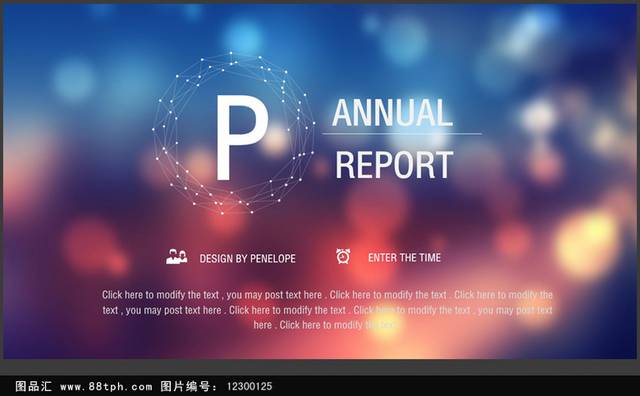Click the alarm clock icon

tap(343, 256)
